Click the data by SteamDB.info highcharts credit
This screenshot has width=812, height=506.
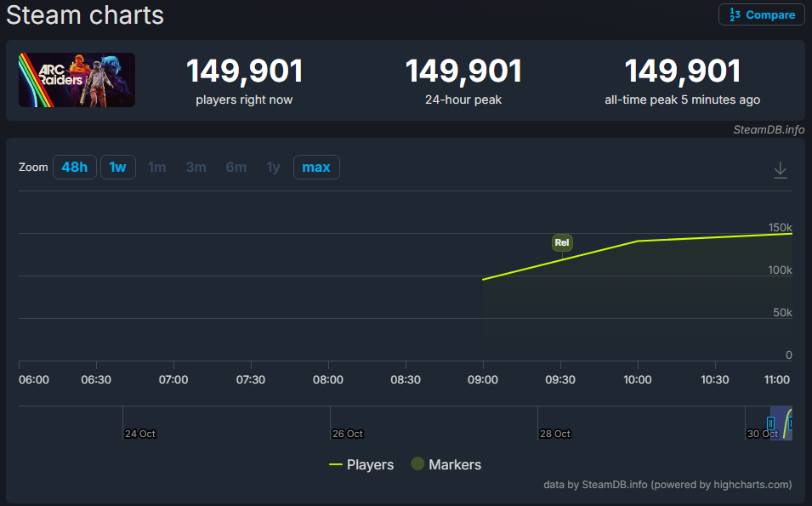click(667, 485)
